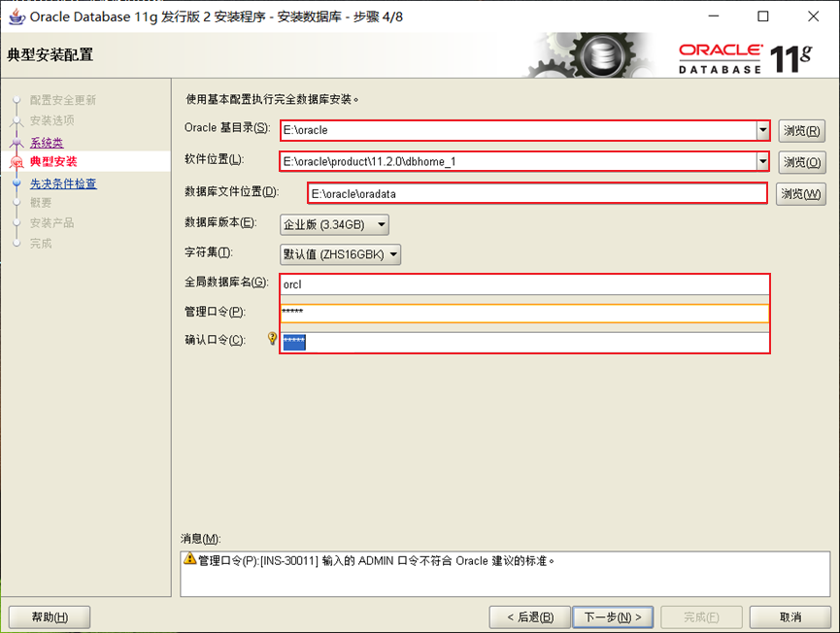
Task: Open the 软件位置 dropdown arrow
Action: (x=761, y=160)
